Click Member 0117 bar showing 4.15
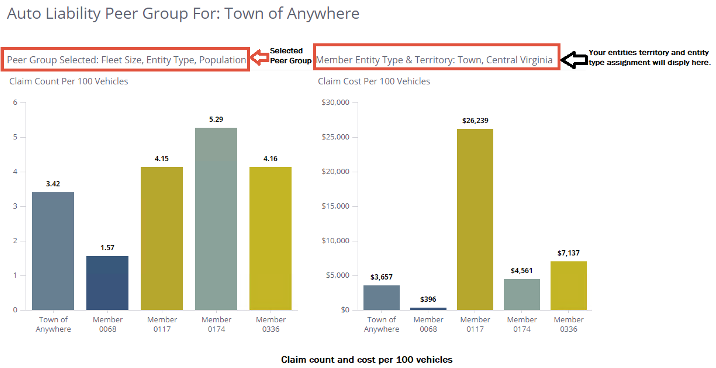The width and height of the screenshot is (716, 368). pos(162,239)
